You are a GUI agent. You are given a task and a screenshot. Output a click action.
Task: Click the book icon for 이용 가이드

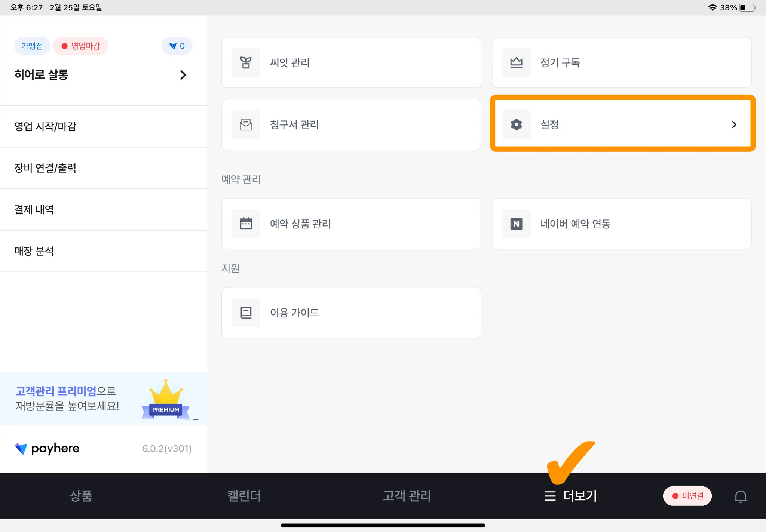246,313
